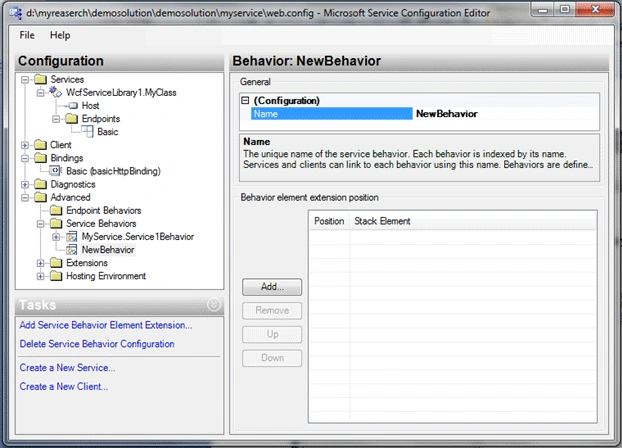
Task: Select Basic (basicHttpBinding) tree item
Action: (113, 171)
